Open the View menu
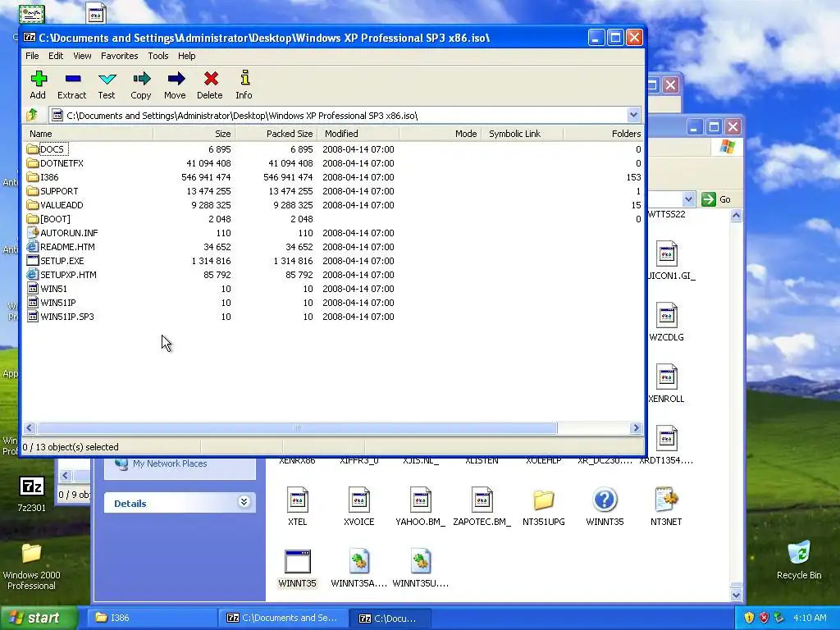The width and height of the screenshot is (840, 630). (x=82, y=56)
